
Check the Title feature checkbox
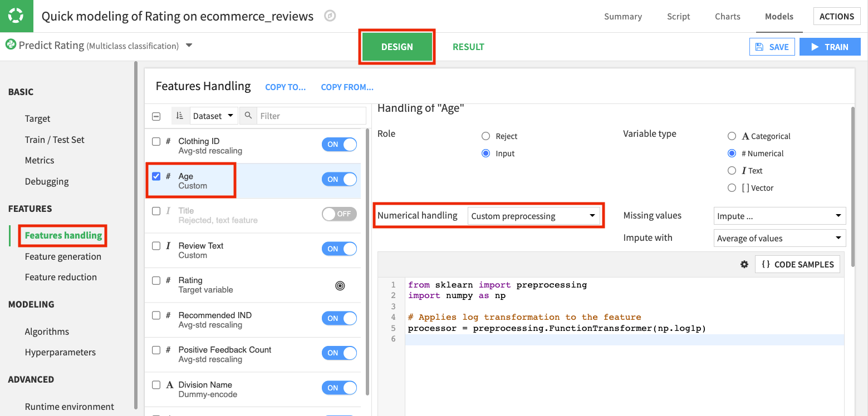pos(156,211)
